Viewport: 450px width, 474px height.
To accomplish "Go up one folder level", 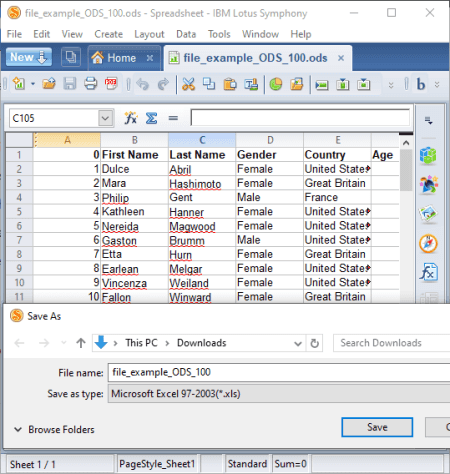I will pos(81,343).
